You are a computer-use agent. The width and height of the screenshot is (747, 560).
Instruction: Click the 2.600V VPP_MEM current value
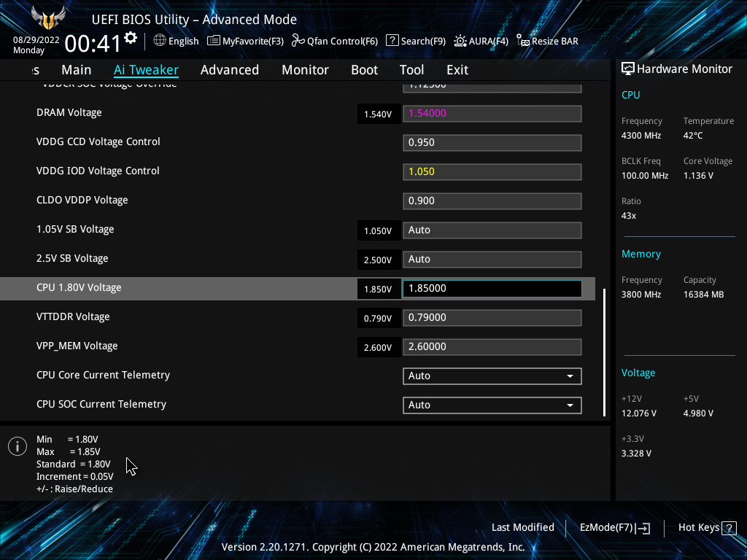[379, 348]
